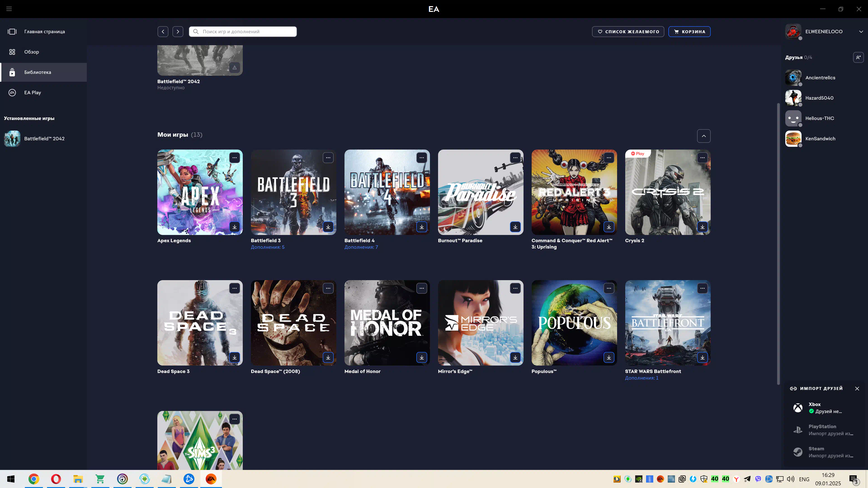
Task: Open the cart (Корзина)
Action: [689, 31]
